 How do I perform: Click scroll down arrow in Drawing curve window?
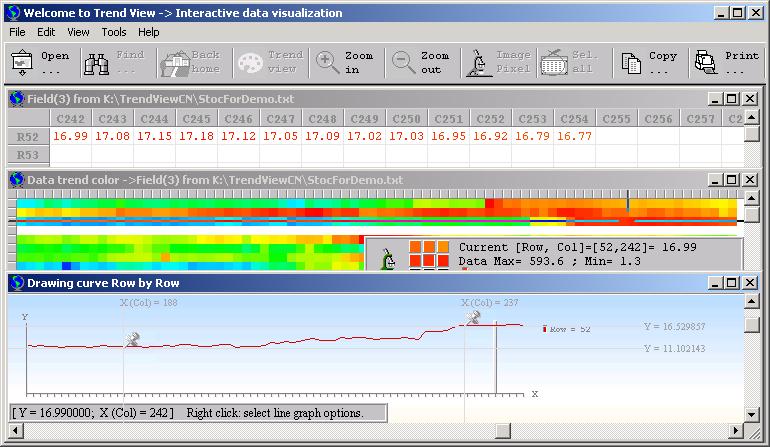pos(752,414)
